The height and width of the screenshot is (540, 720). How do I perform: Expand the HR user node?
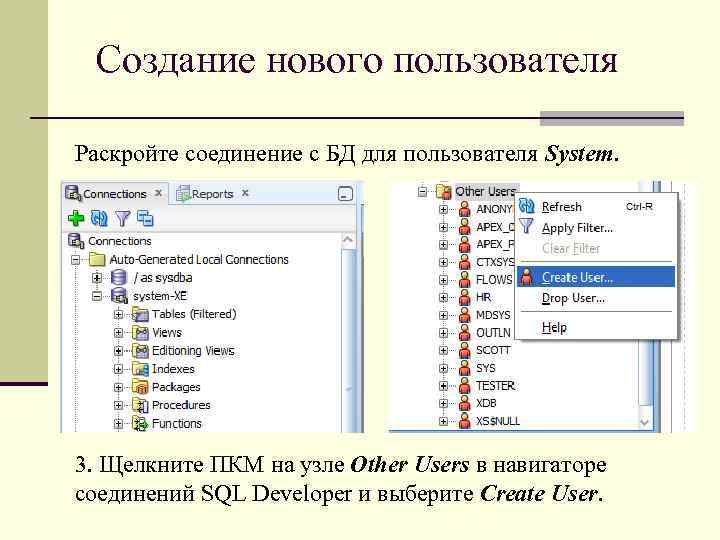pos(443,298)
